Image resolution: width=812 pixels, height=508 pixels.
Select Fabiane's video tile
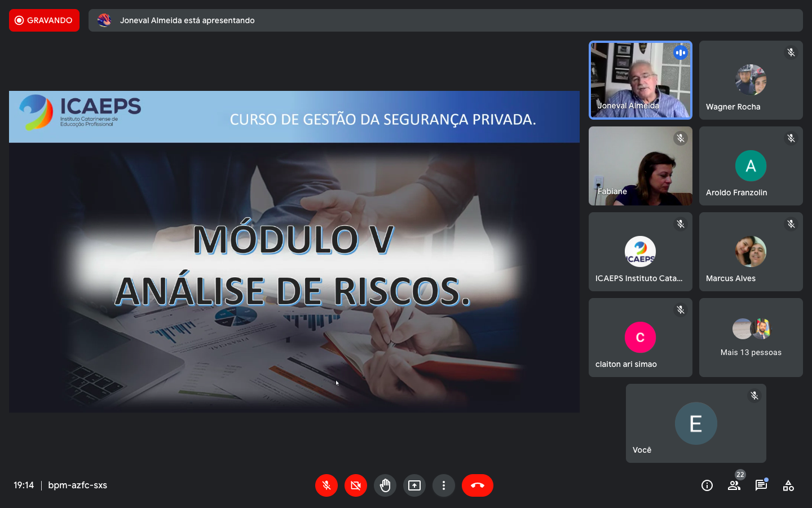(x=640, y=166)
